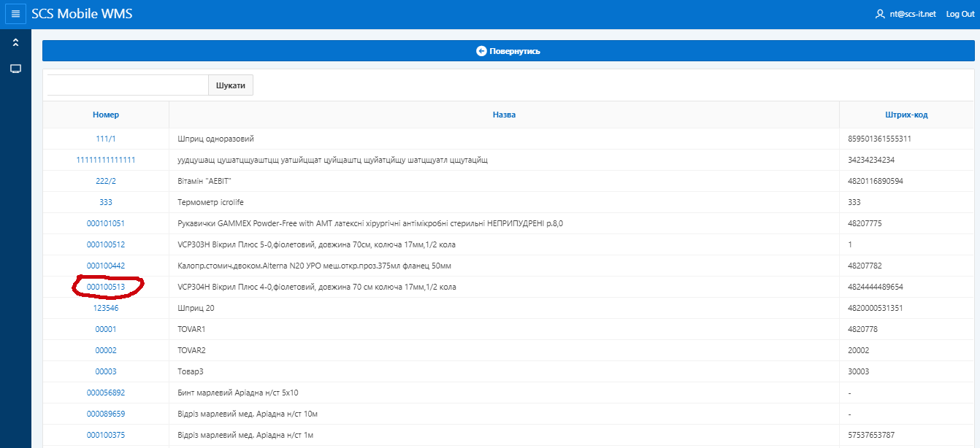Open item number 000056892
Screen dimensions: 980x448
(x=106, y=393)
